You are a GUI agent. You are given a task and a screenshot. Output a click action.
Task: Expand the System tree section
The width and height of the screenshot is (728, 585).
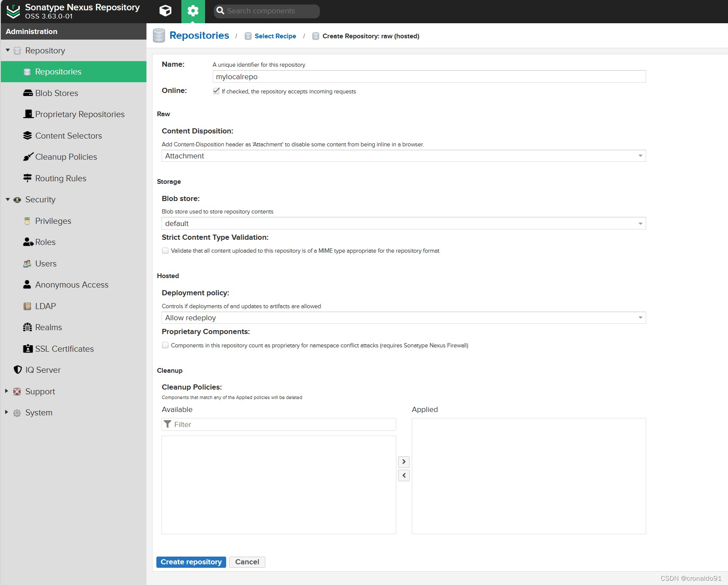click(6, 412)
